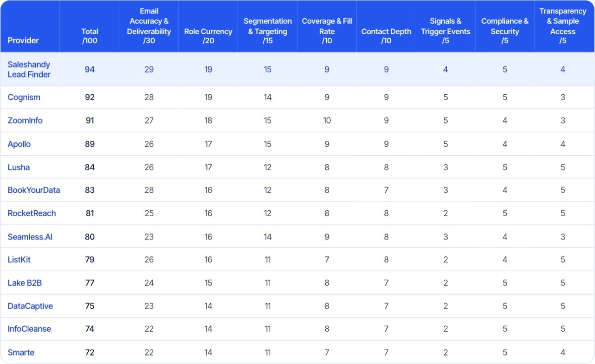The image size is (595, 364).
Task: Select ZoomInfo coverage score 10
Action: click(x=327, y=121)
